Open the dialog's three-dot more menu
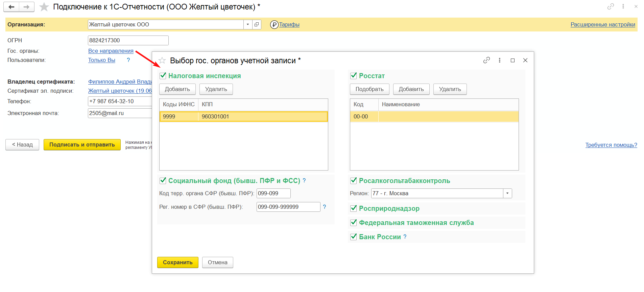Screen dimensions: 644x292 [x=500, y=60]
